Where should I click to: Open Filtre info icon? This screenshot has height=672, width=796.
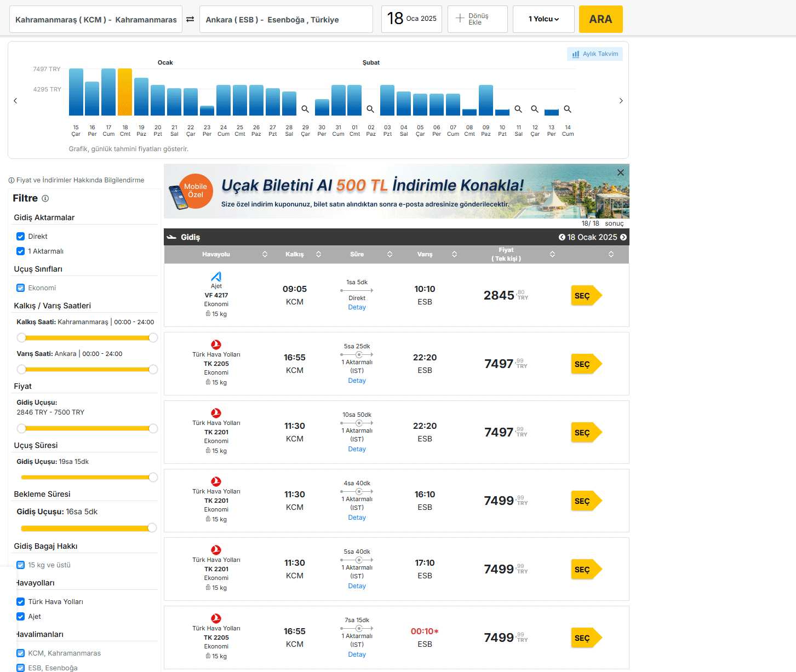pyautogui.click(x=45, y=198)
